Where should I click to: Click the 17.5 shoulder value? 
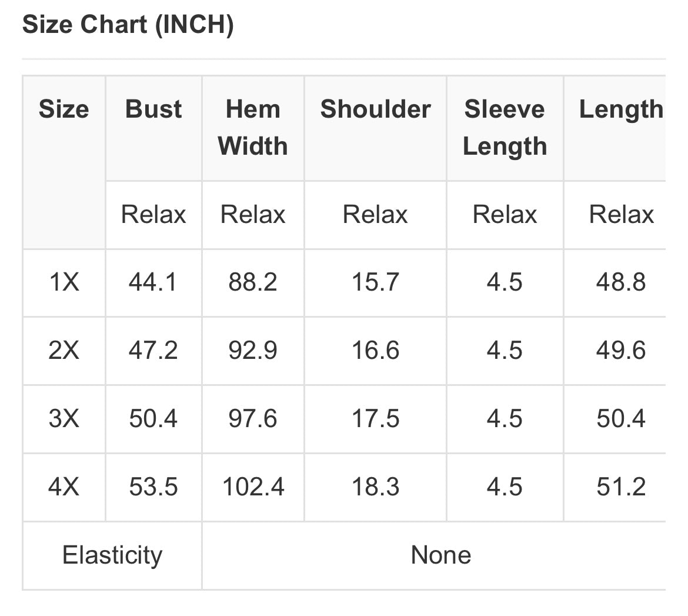pyautogui.click(x=375, y=419)
